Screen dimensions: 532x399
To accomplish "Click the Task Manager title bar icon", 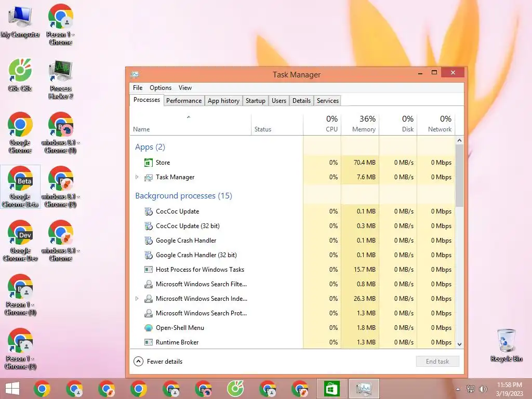I will point(135,74).
